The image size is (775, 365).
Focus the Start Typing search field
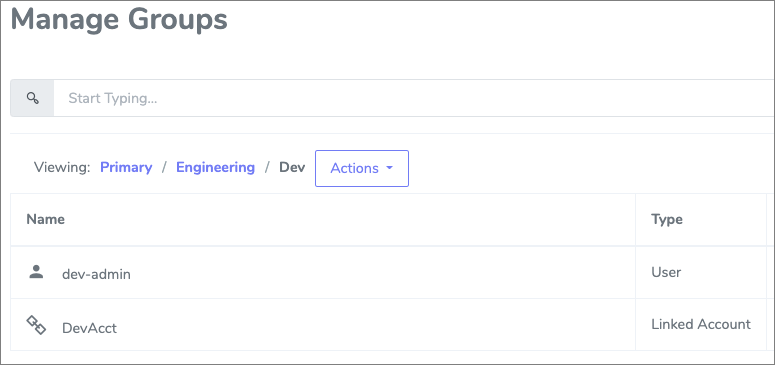point(414,98)
